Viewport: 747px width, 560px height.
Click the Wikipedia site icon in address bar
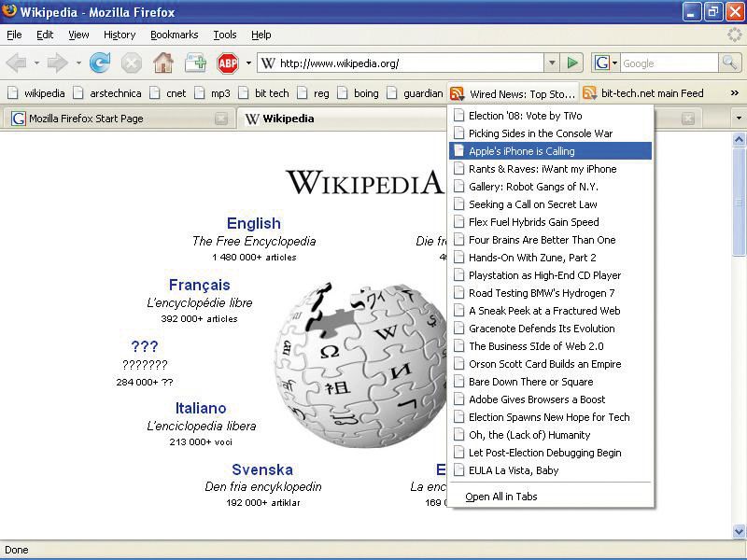pos(268,63)
